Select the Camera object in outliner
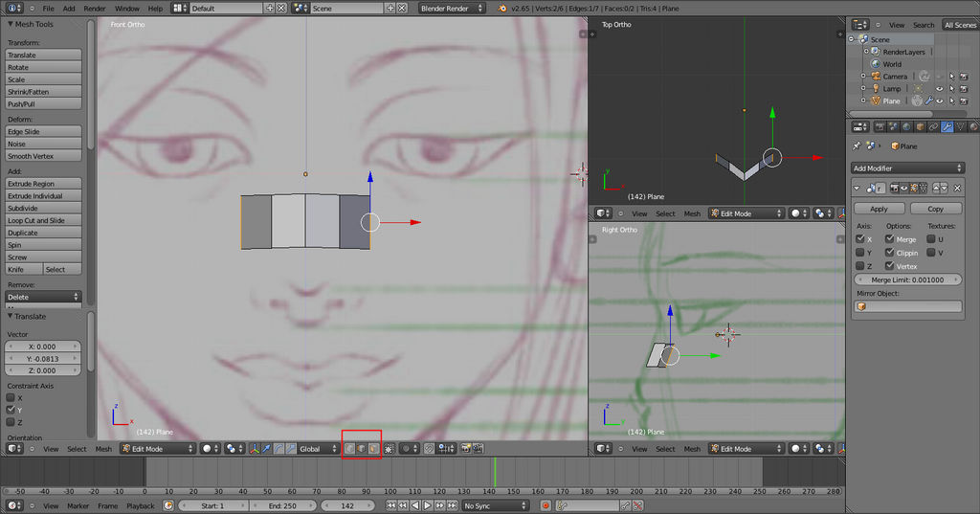Image resolution: width=980 pixels, height=514 pixels. coord(894,77)
